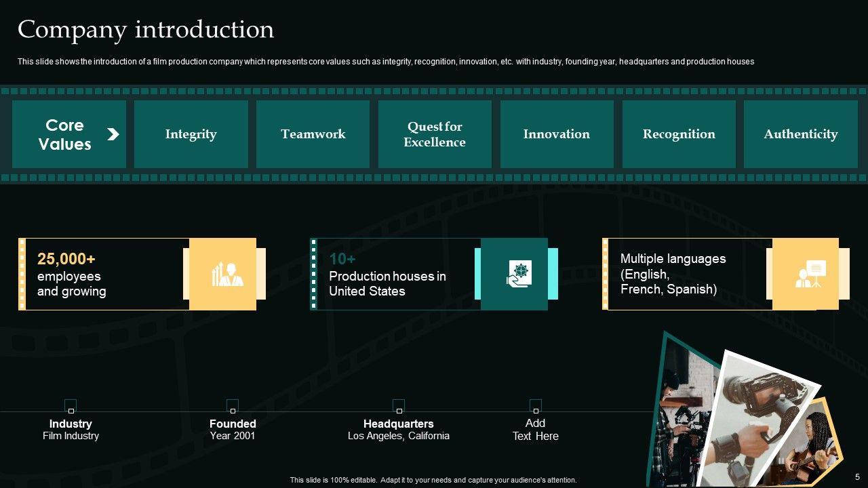The height and width of the screenshot is (488, 868).
Task: Select the Teamwork value box
Action: tap(313, 134)
